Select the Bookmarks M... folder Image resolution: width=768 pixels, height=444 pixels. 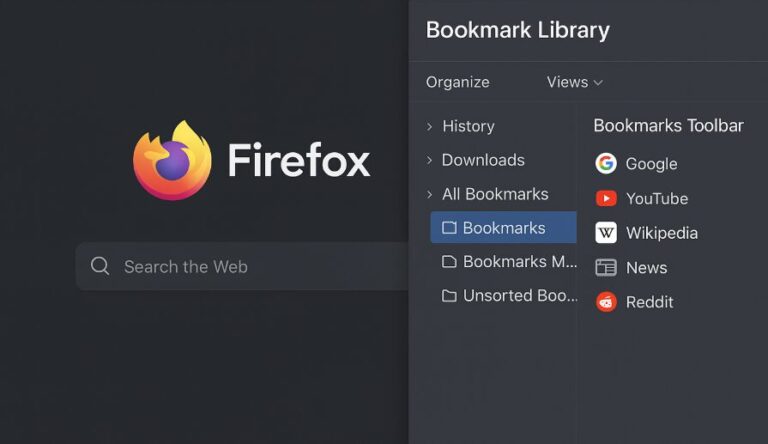[509, 262]
